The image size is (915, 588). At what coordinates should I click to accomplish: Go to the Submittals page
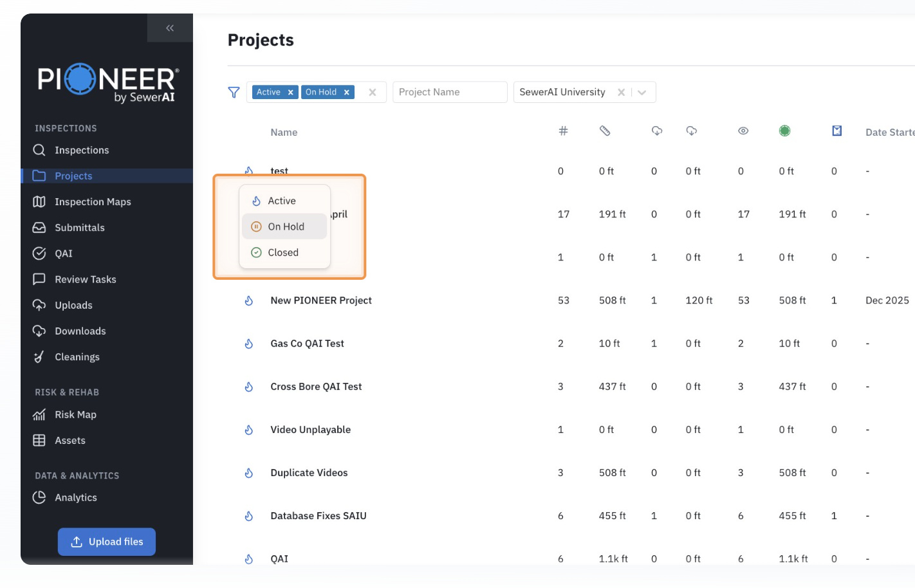click(x=79, y=228)
